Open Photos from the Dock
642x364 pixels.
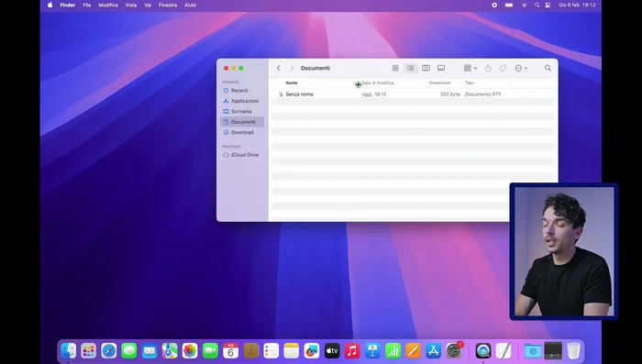pos(190,351)
